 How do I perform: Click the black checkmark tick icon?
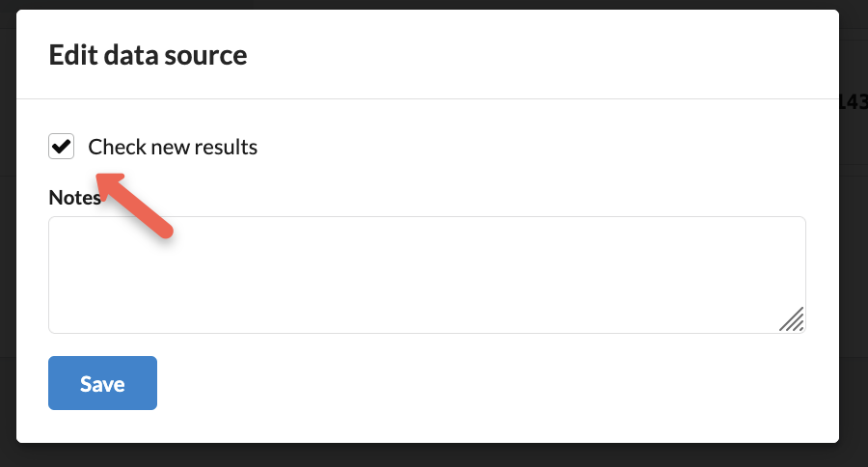coord(61,147)
